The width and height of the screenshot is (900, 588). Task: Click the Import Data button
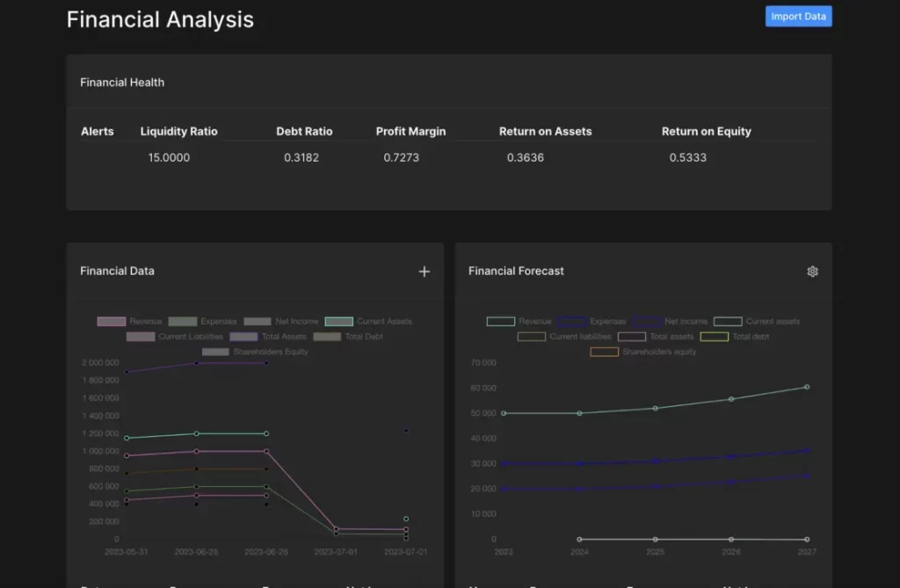(798, 17)
